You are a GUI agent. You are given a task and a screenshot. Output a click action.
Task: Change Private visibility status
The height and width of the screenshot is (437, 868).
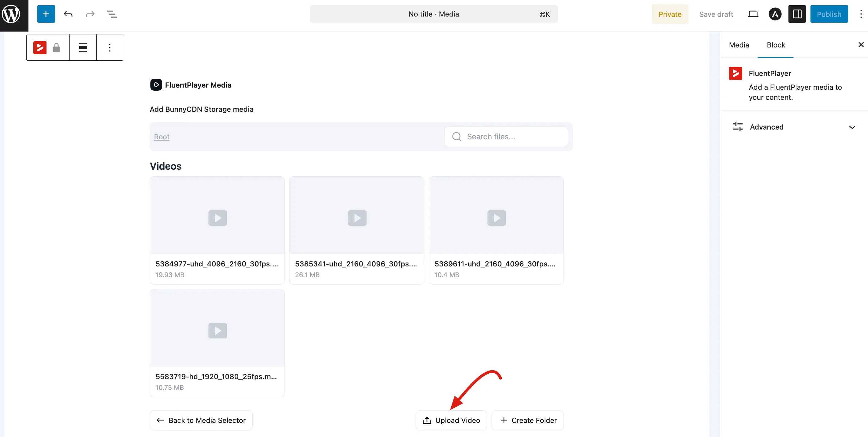click(670, 14)
